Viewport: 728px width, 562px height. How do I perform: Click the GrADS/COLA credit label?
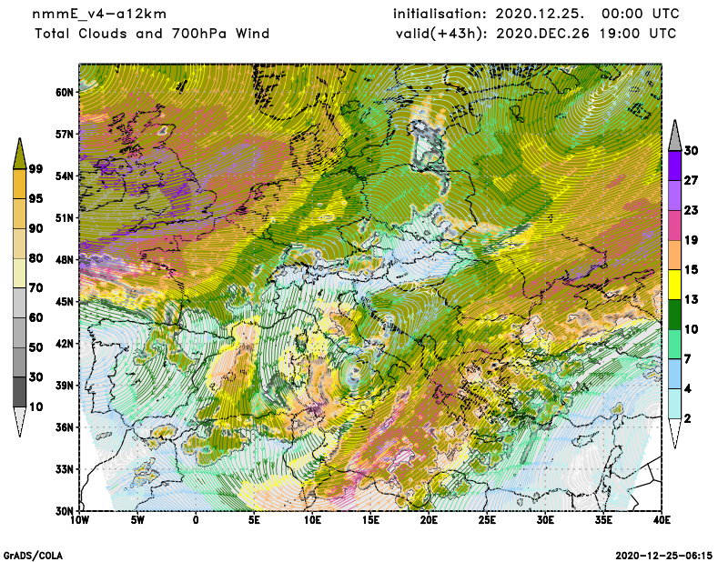(33, 555)
